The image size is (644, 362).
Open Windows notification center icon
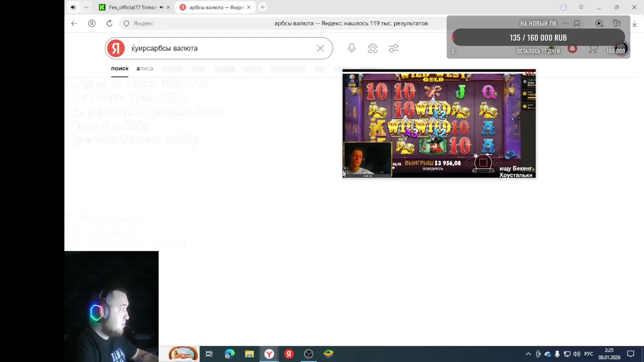[x=631, y=354]
